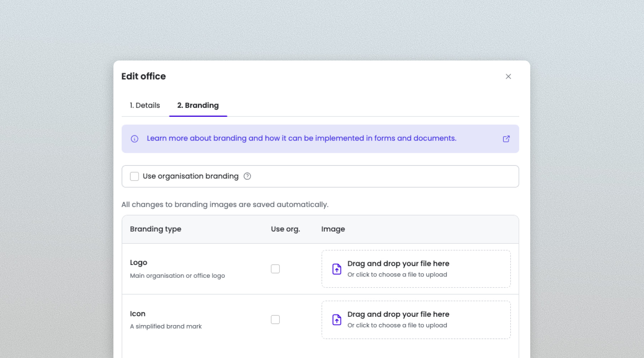Screen dimensions: 644x358
Task: Click the upload file icon in Logo row
Action: tap(337, 269)
